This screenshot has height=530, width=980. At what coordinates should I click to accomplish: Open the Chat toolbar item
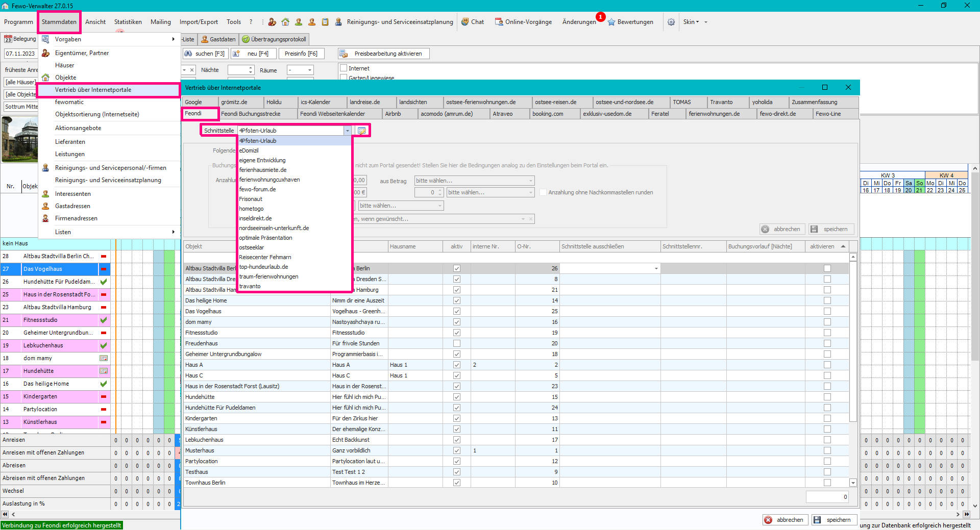tap(473, 22)
